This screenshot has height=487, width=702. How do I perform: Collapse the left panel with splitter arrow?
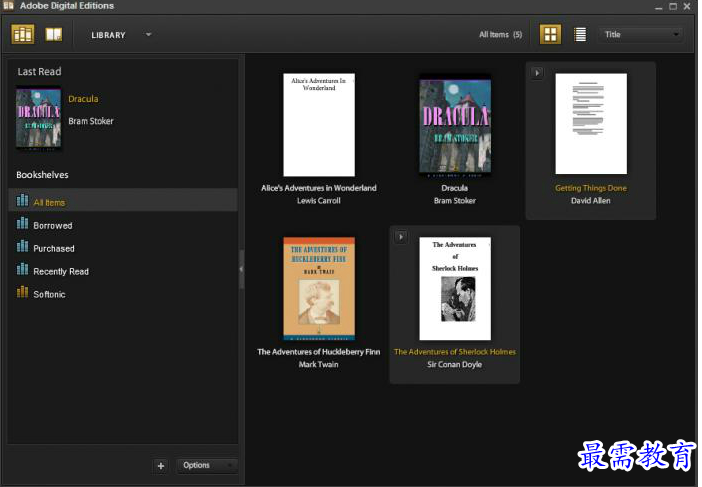coord(241,269)
